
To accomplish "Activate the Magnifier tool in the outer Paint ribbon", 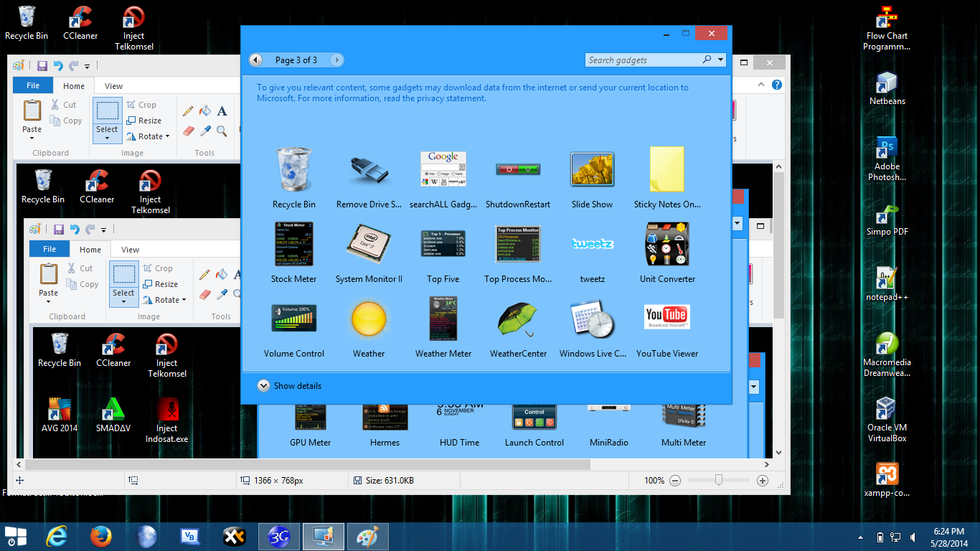I will click(x=222, y=131).
